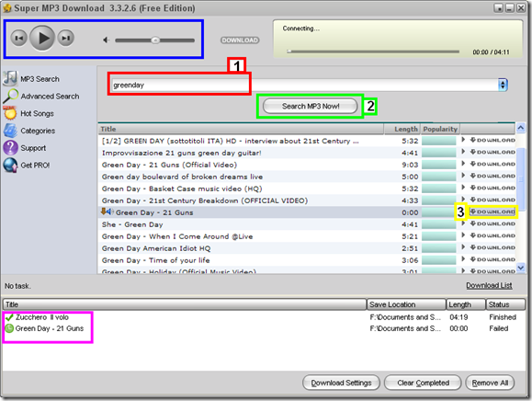Preview-play Green Day - Basket Case music video
The image size is (532, 401).
pos(463,187)
